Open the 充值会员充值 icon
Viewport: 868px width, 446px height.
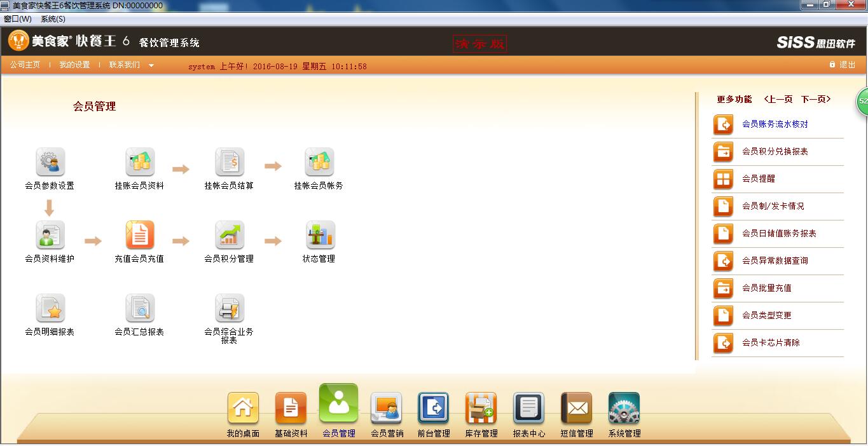pos(140,236)
